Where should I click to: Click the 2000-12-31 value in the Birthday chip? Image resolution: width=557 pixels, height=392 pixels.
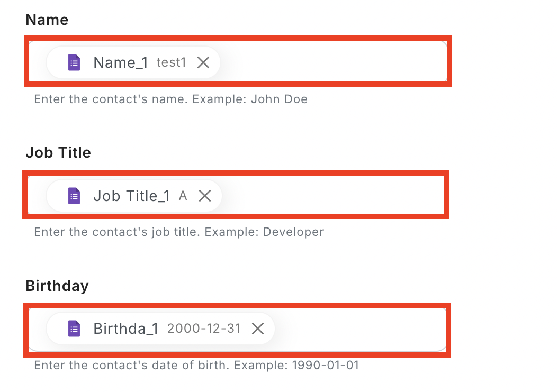(x=204, y=329)
